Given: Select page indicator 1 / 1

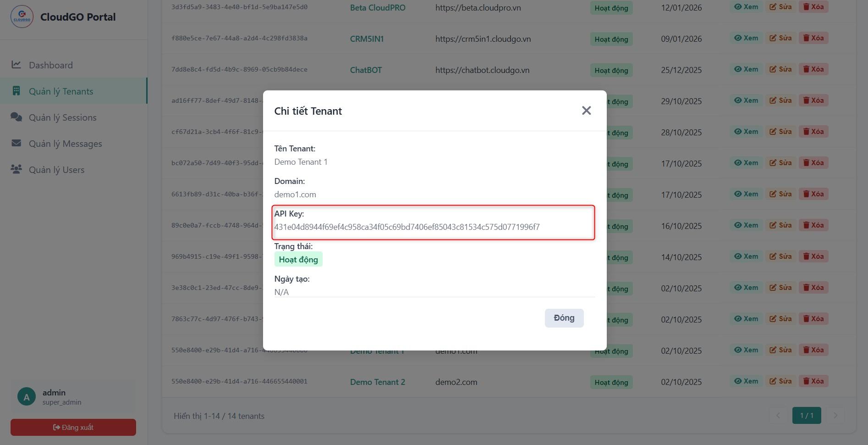Looking at the screenshot, I should click(807, 415).
